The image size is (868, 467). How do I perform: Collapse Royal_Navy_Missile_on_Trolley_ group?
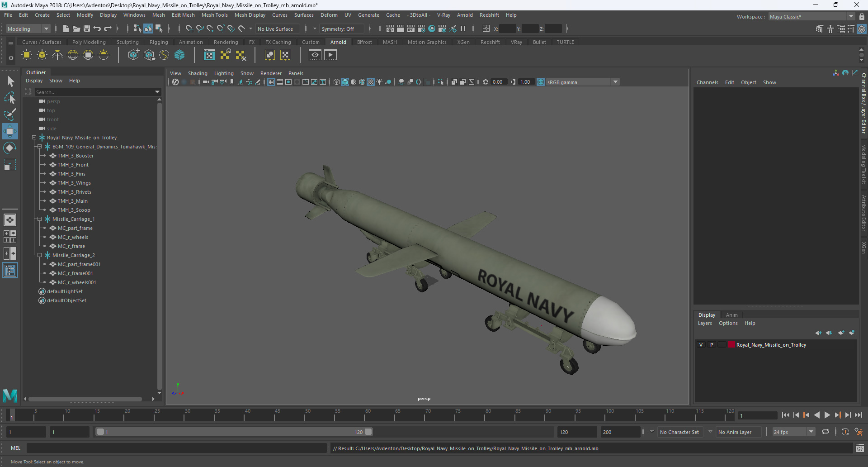click(34, 138)
